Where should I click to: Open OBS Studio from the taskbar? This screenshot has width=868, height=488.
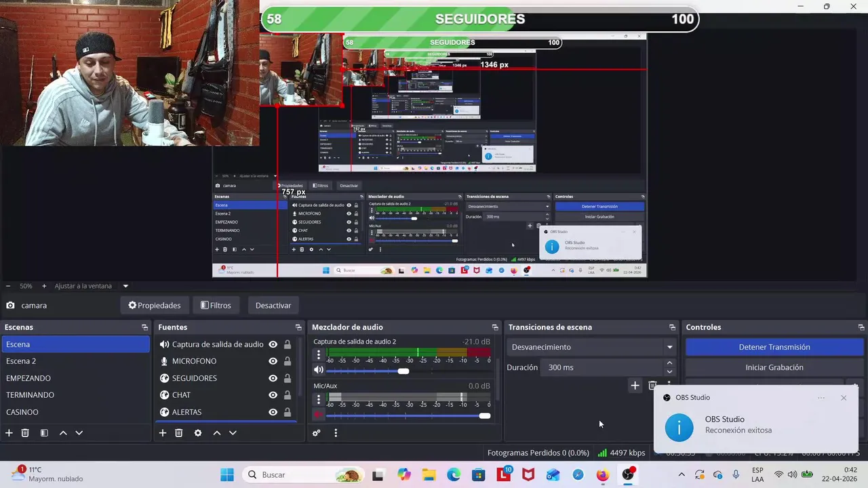click(x=628, y=474)
